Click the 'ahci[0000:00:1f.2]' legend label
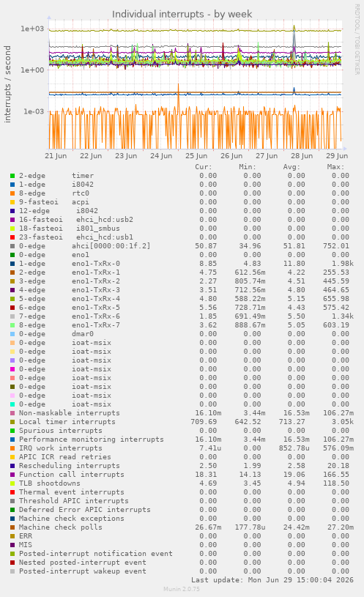This screenshot has height=597, width=364. (x=111, y=246)
